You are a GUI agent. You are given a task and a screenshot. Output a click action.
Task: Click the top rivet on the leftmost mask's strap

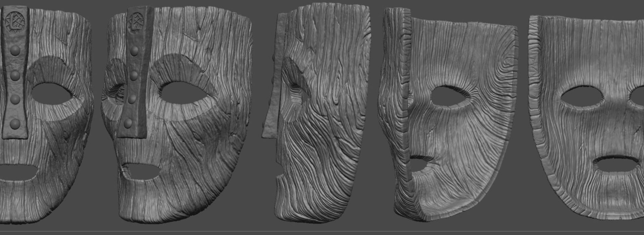15,51
